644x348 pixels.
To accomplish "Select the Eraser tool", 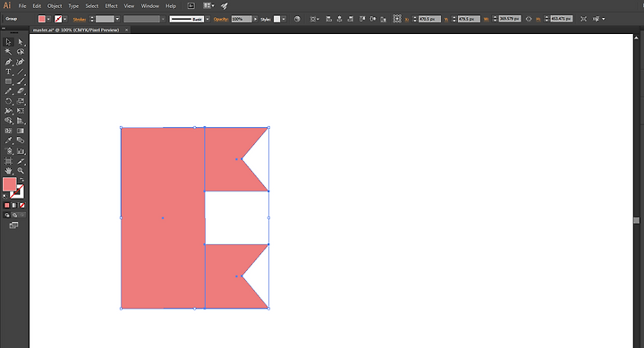I will pos(21,91).
